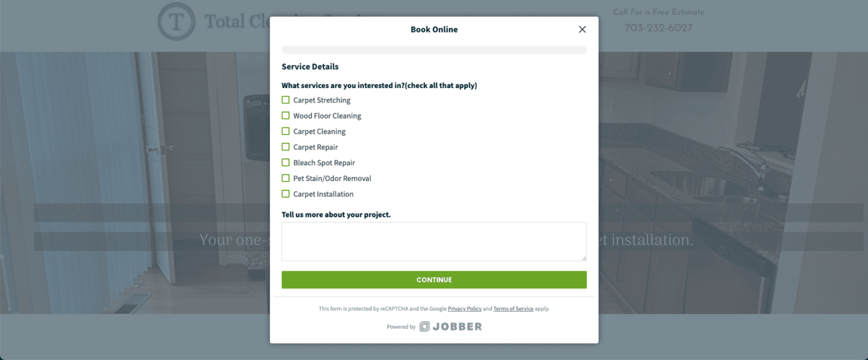The height and width of the screenshot is (360, 868).
Task: Check the Carpet Stretching checkbox
Action: [286, 100]
